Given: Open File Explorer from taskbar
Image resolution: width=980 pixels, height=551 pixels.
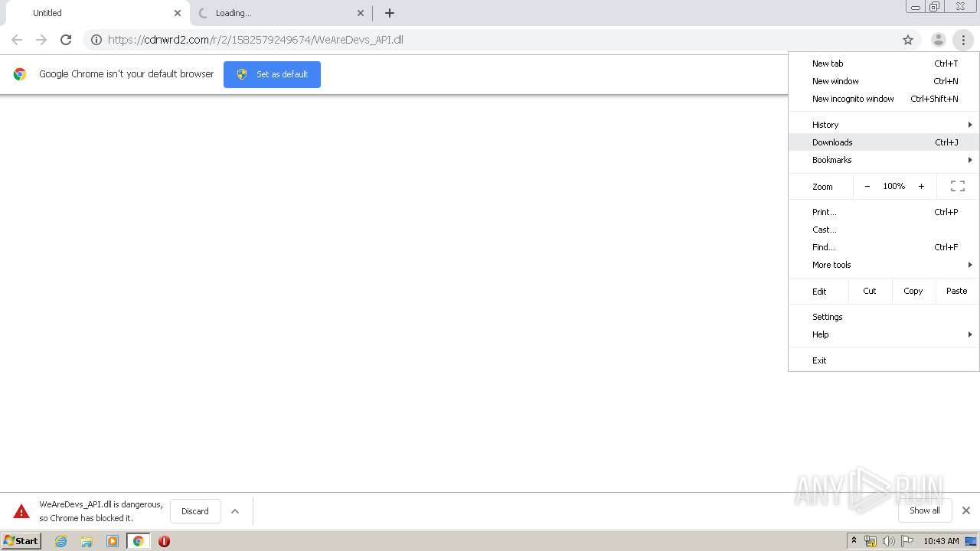Looking at the screenshot, I should click(x=87, y=541).
